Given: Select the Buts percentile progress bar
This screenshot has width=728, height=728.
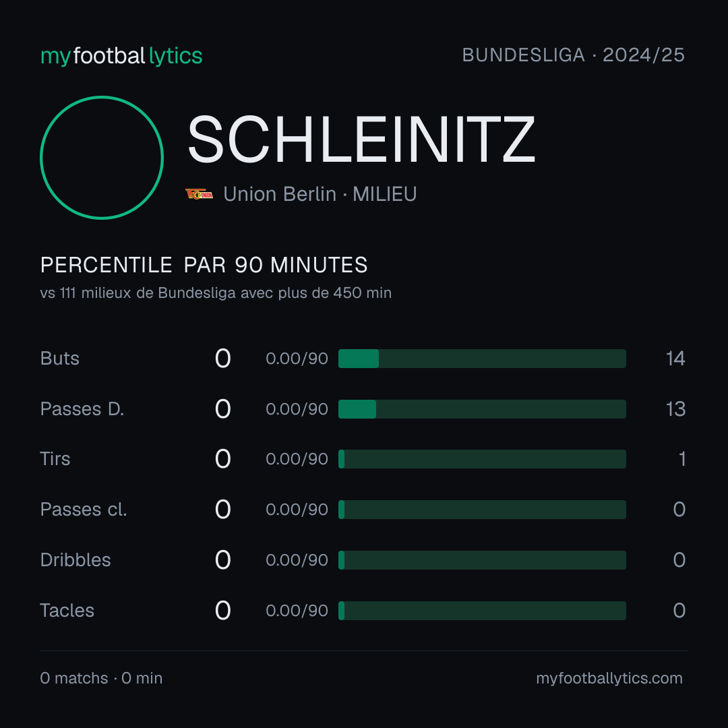Looking at the screenshot, I should point(482,359).
